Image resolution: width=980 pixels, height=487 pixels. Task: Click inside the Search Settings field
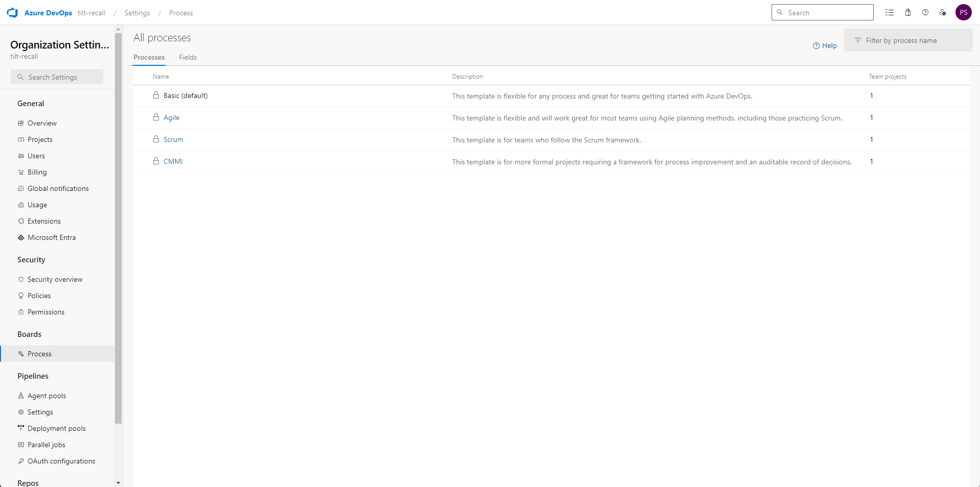click(x=56, y=77)
